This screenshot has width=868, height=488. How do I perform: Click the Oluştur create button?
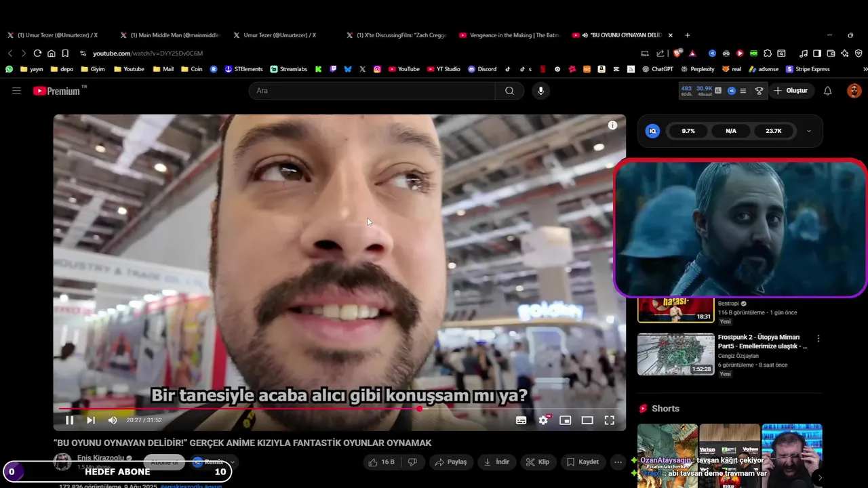click(791, 91)
